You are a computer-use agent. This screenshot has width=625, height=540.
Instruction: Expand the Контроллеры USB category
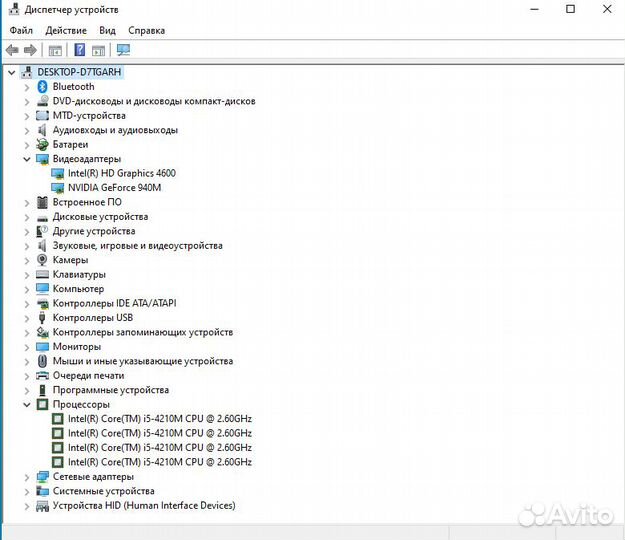click(27, 318)
